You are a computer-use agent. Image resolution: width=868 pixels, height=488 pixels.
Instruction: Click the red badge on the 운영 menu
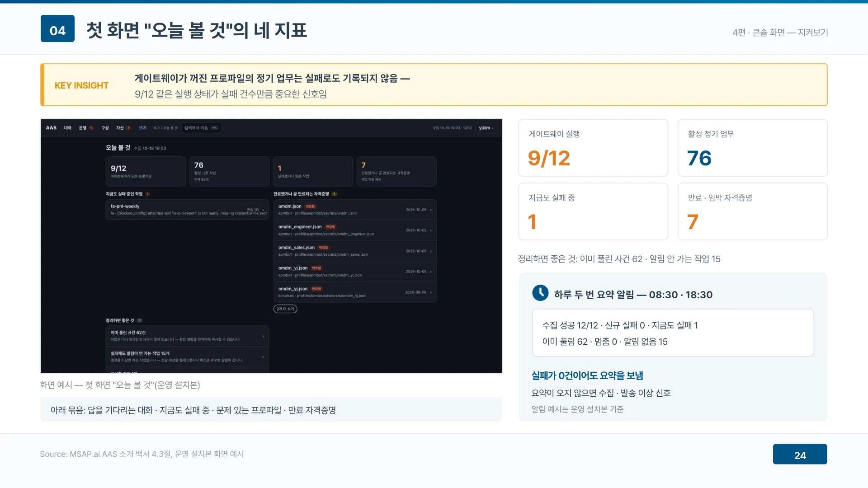pyautogui.click(x=91, y=128)
